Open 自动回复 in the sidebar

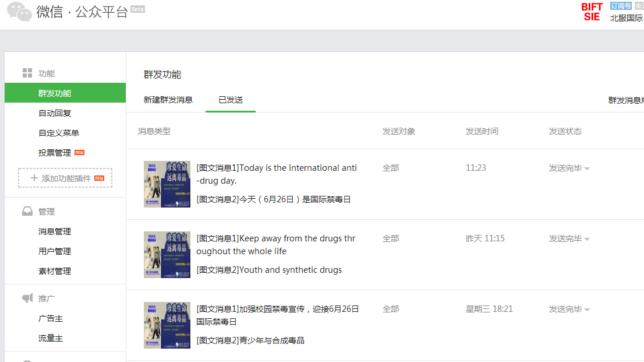(55, 113)
